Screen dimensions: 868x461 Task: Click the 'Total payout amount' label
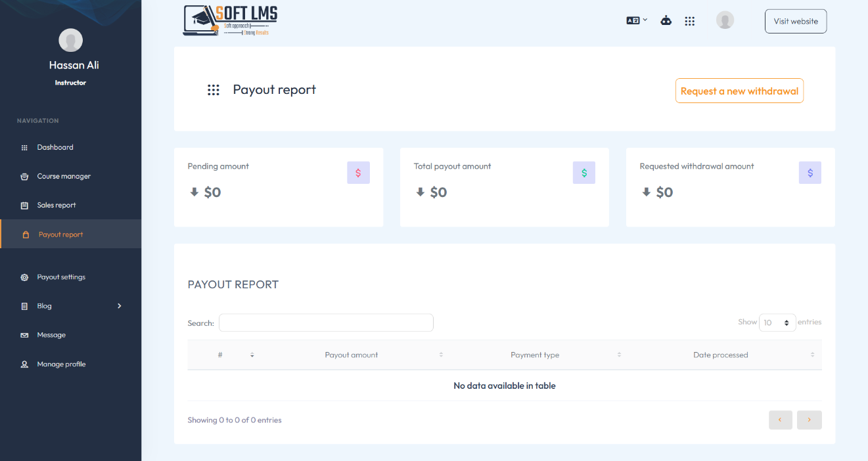[x=453, y=166]
